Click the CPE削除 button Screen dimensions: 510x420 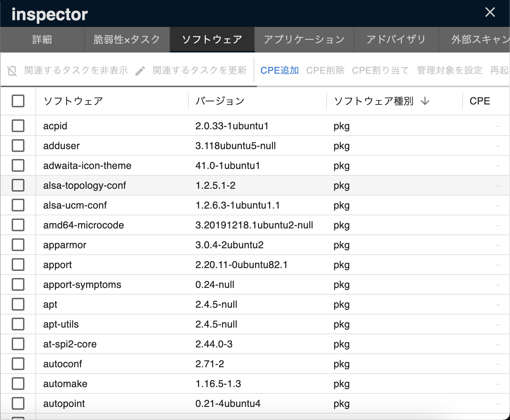click(x=325, y=70)
